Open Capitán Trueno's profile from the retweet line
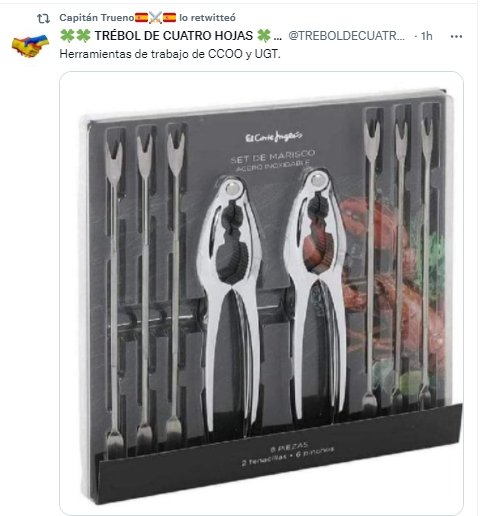 pyautogui.click(x=97, y=18)
